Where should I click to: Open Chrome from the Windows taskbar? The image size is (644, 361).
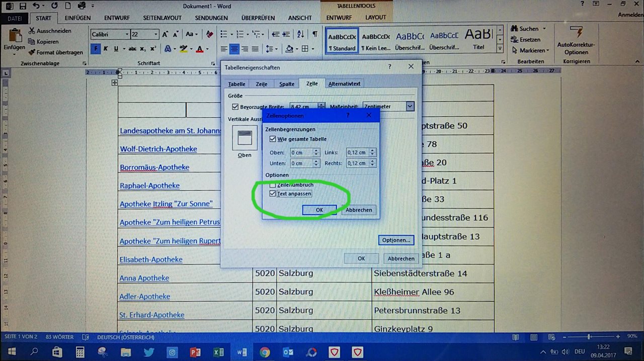click(265, 352)
